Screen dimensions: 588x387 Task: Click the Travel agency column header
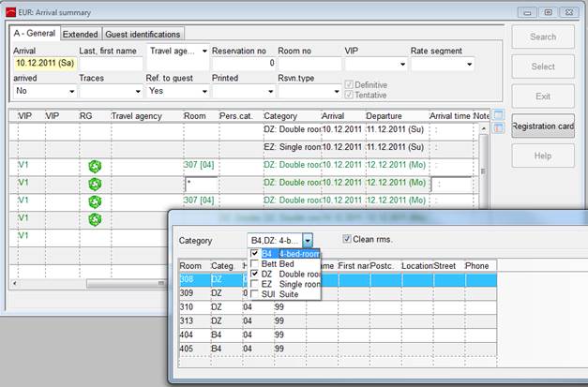click(147, 116)
